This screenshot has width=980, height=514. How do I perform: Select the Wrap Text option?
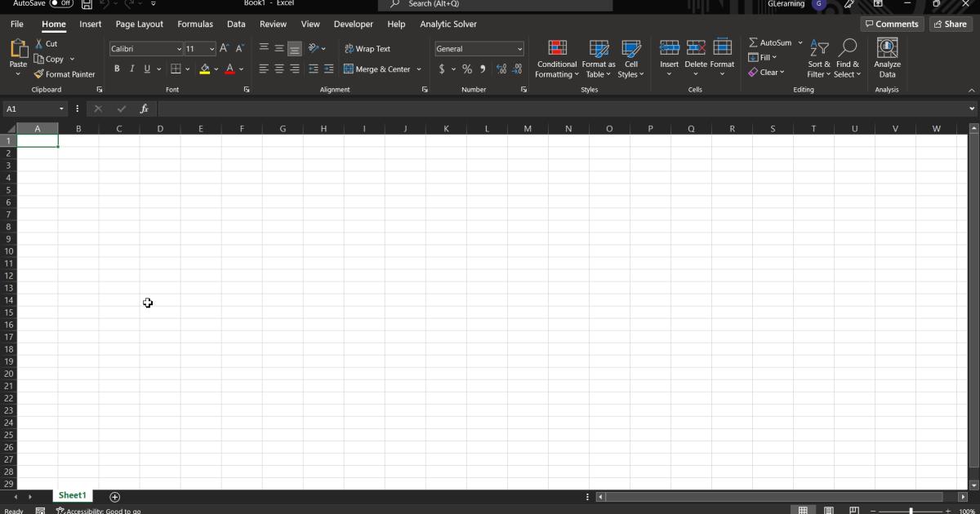[367, 48]
